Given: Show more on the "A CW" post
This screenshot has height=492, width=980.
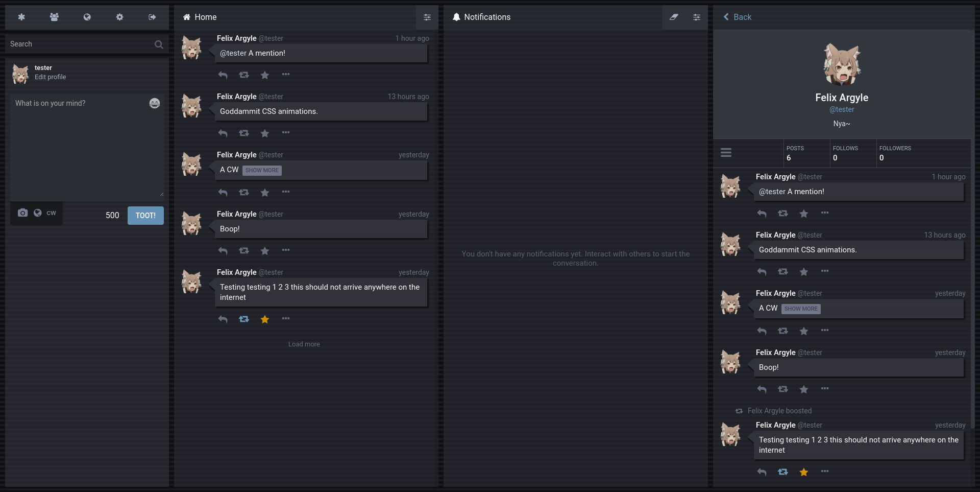Looking at the screenshot, I should [262, 170].
